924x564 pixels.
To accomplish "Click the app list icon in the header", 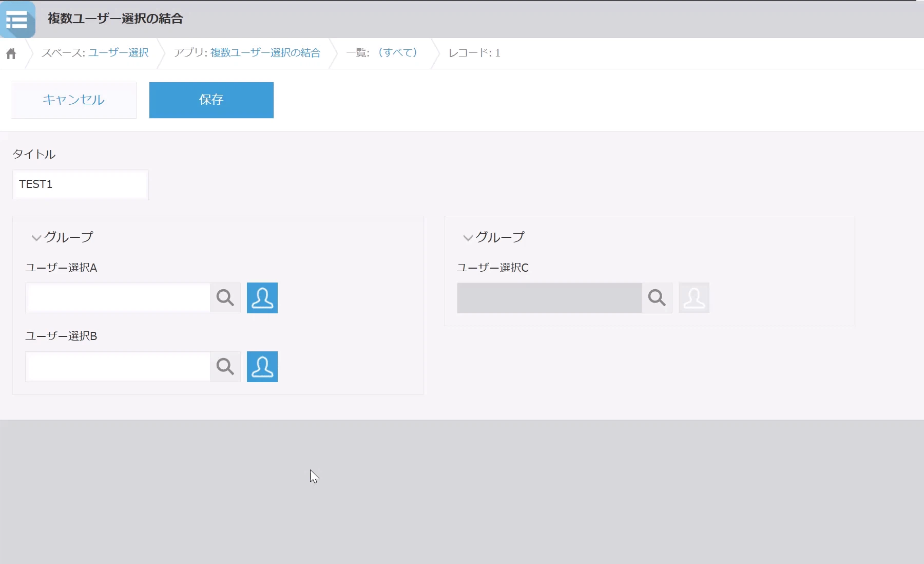I will tap(17, 20).
